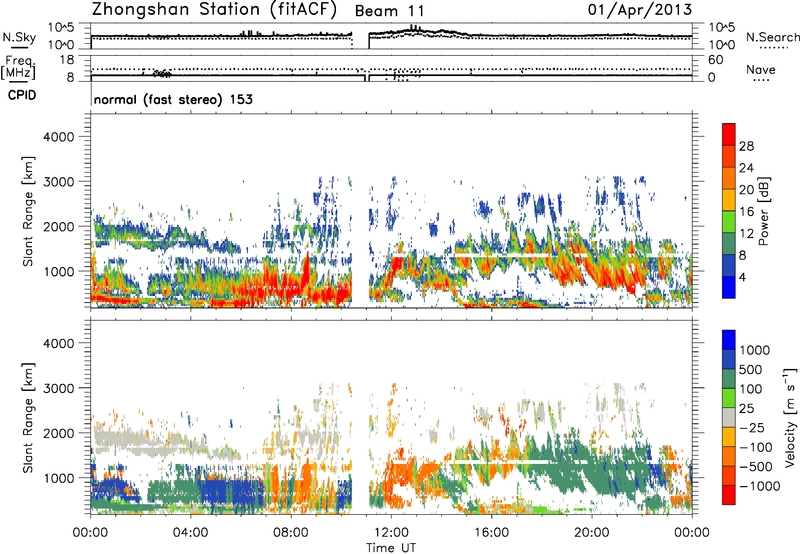Screen dimensions: 800x554
Task: Click the '-25' velocity colorbar tick value
Action: 752,427
